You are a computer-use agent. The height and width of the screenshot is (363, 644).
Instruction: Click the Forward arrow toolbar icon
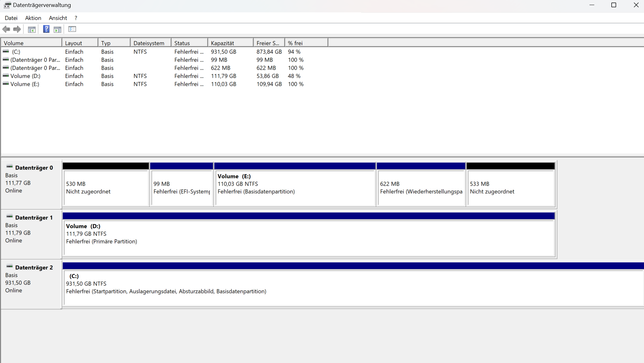pos(17,29)
